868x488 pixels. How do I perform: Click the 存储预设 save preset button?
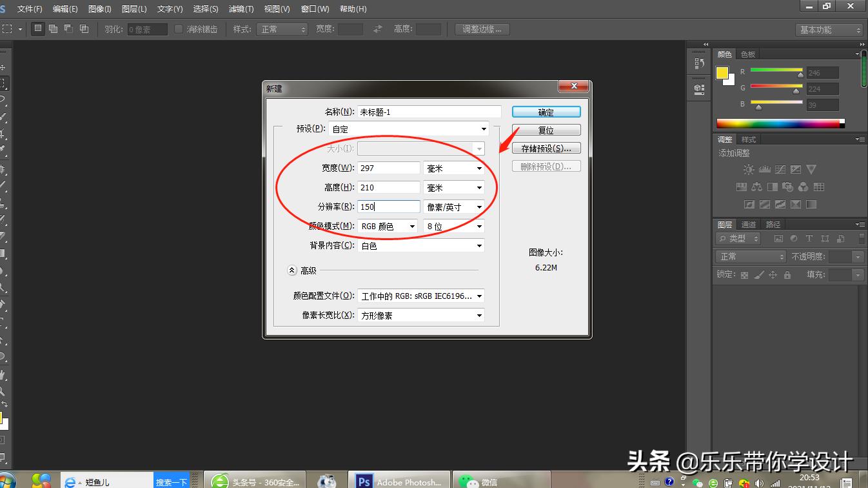546,147
